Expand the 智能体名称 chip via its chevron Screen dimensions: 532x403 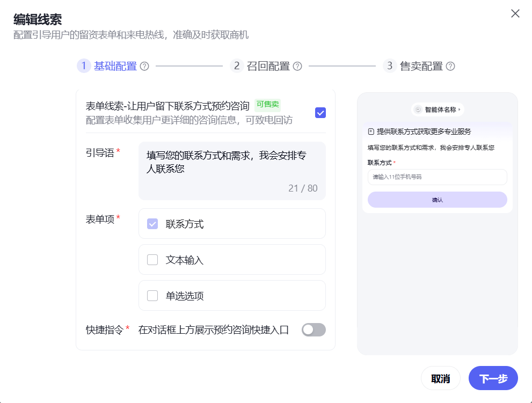(459, 109)
